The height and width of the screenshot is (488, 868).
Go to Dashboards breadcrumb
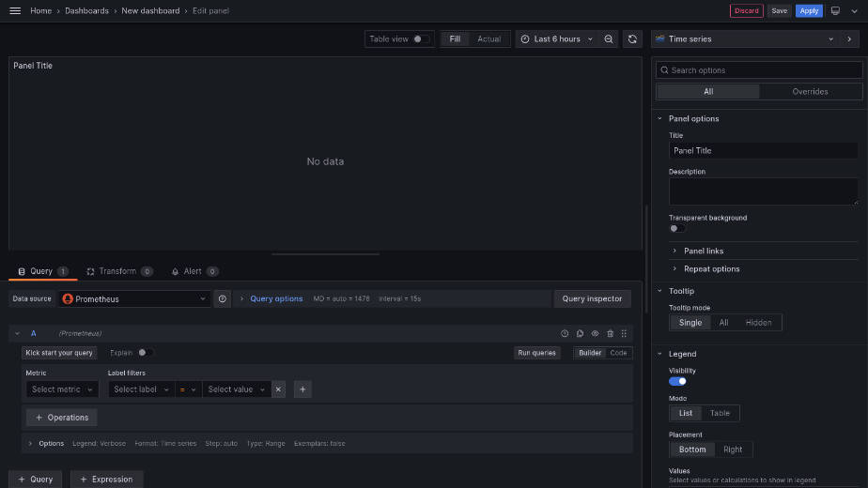point(87,10)
